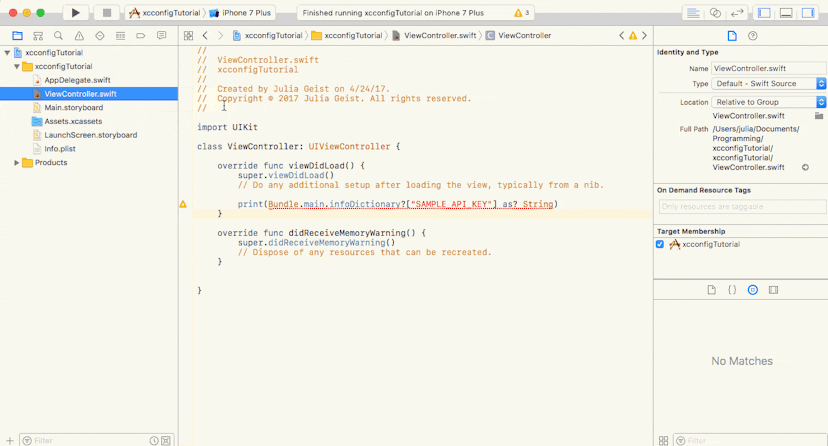
Task: Open the related items grid menu
Action: point(189,35)
